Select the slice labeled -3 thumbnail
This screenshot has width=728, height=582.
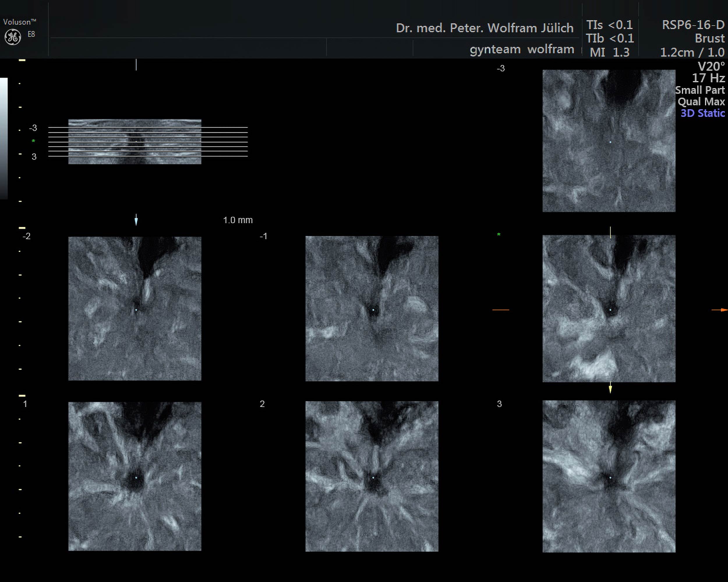pyautogui.click(x=609, y=141)
